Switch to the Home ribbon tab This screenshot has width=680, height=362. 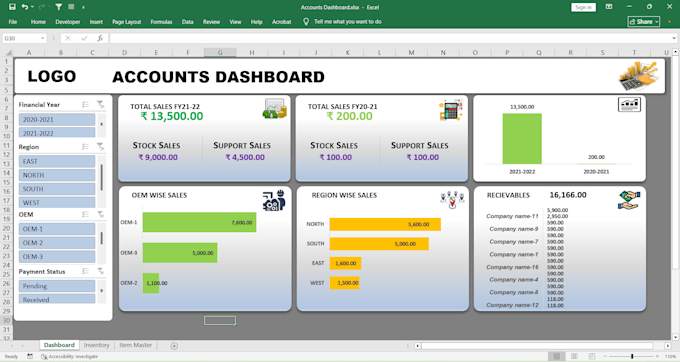pos(38,22)
